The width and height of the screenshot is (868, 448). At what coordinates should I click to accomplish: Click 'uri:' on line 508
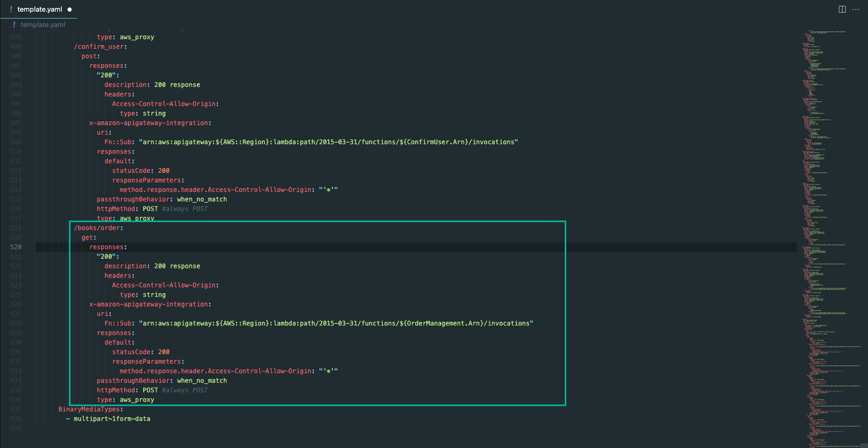pos(104,133)
